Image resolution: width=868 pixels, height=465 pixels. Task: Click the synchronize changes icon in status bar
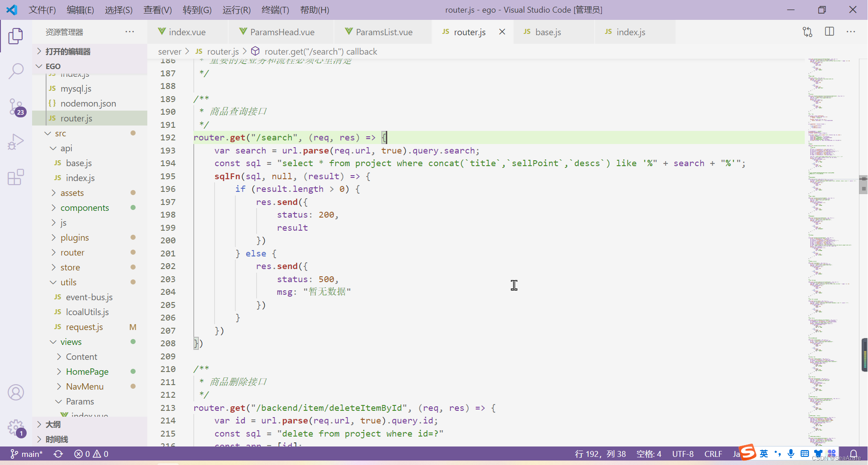point(58,454)
